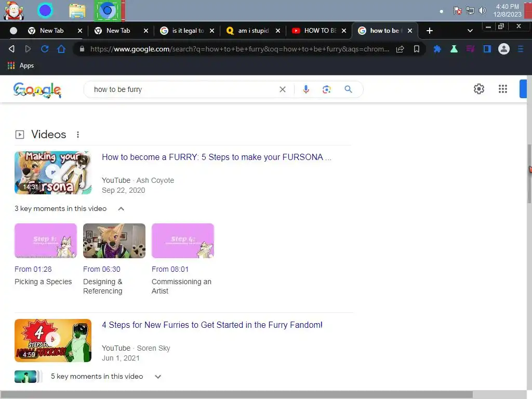The image size is (532, 399).
Task: Click the Santa icon in the taskbar
Action: [x=14, y=10]
